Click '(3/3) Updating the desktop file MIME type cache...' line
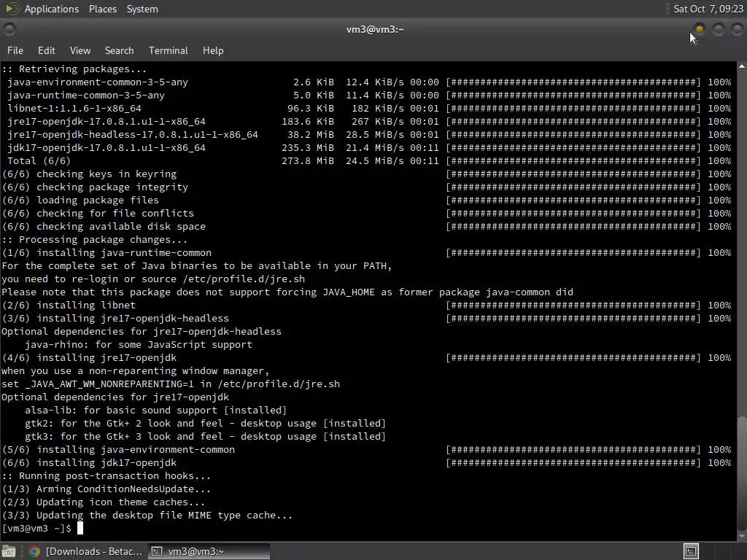 click(x=147, y=516)
